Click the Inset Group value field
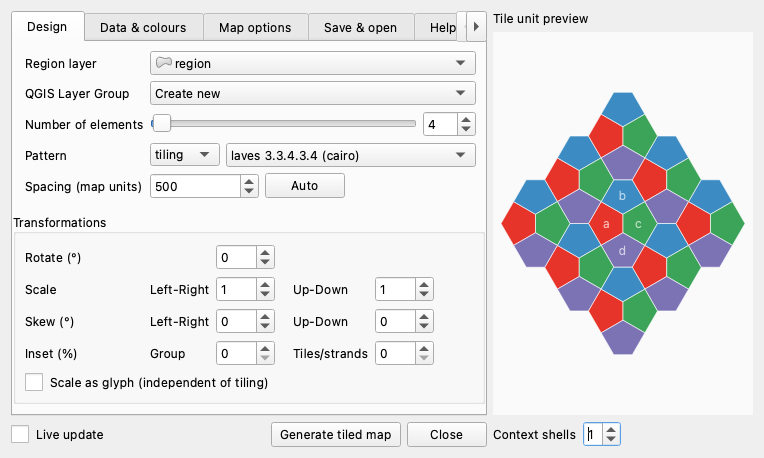The image size is (764, 458). tap(236, 353)
